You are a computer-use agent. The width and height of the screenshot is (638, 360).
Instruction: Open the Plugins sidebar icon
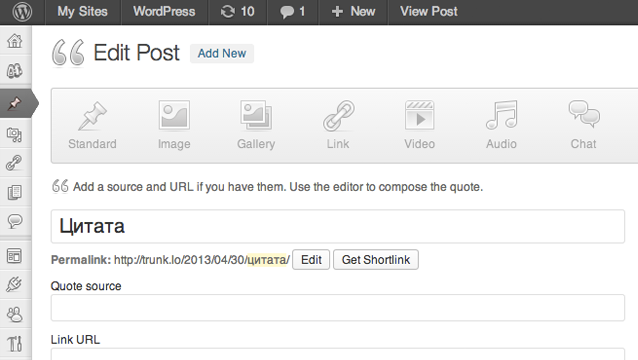click(15, 284)
